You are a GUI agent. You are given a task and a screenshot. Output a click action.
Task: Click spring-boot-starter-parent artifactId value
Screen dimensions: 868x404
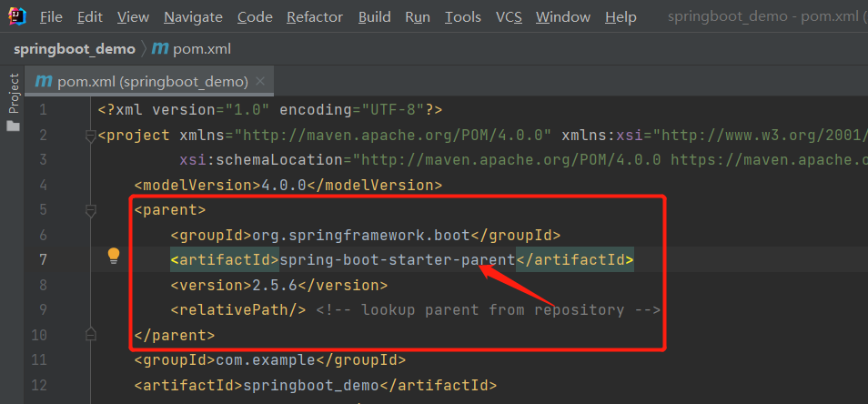(398, 260)
